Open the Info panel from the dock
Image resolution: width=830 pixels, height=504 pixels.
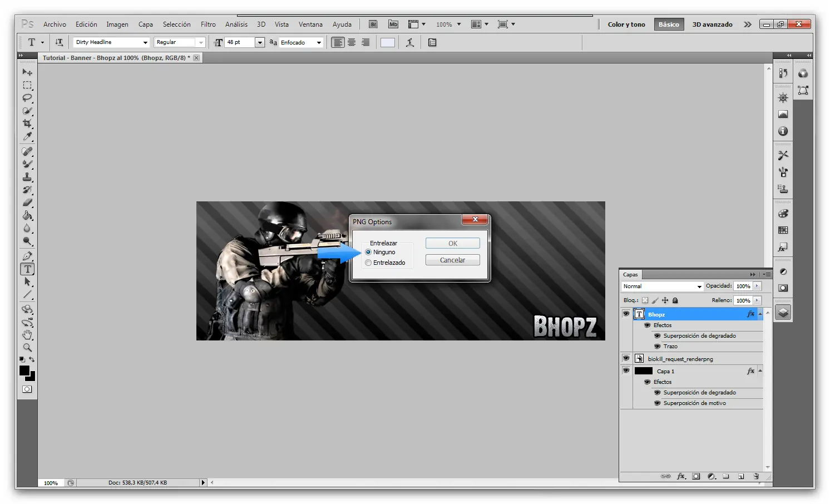783,131
